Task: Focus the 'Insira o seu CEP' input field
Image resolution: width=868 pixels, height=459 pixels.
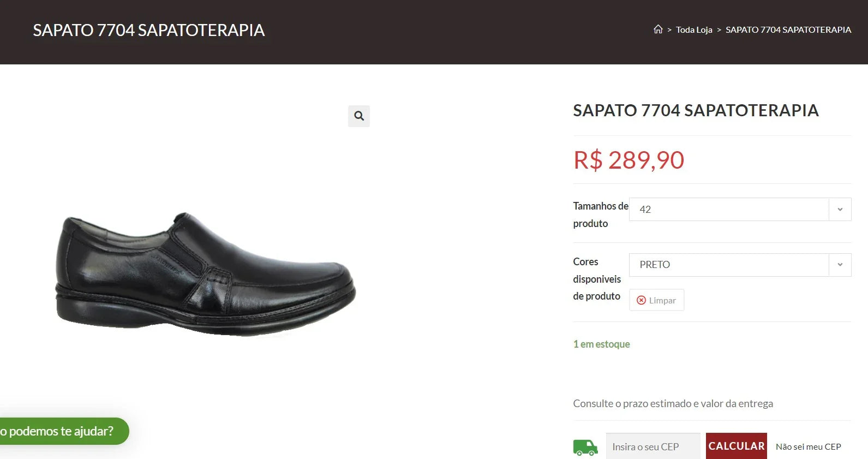Action: [x=653, y=446]
